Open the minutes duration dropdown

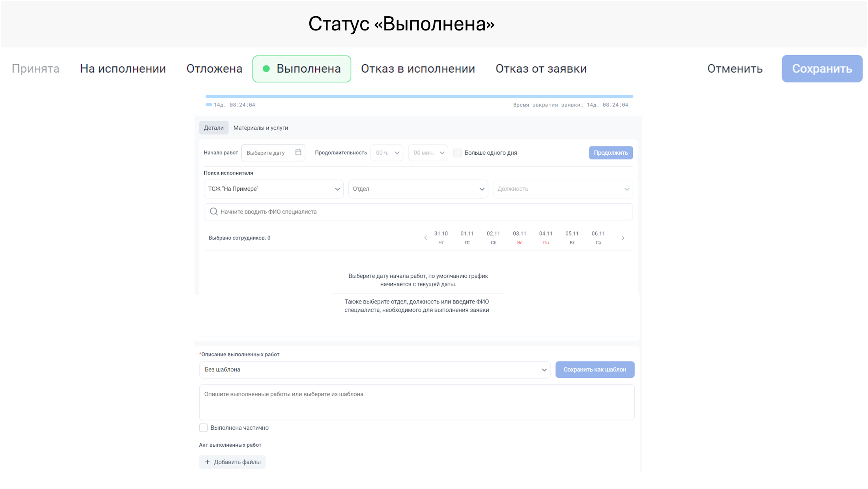click(x=428, y=153)
